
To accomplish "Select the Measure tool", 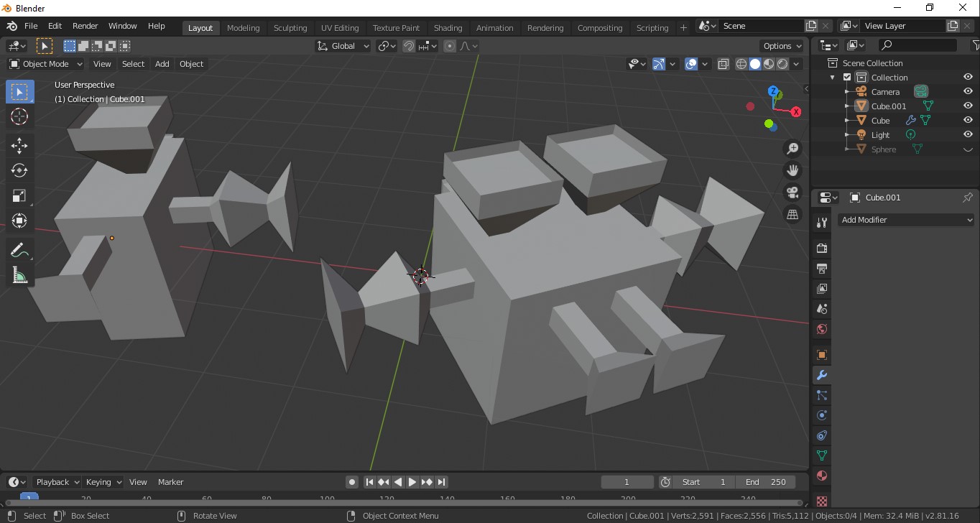I will tap(19, 274).
